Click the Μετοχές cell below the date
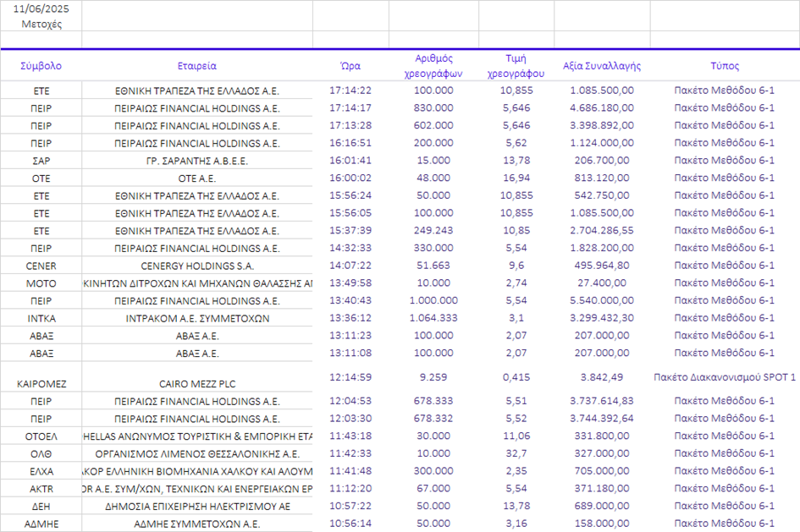The width and height of the screenshot is (800, 532). click(41, 24)
